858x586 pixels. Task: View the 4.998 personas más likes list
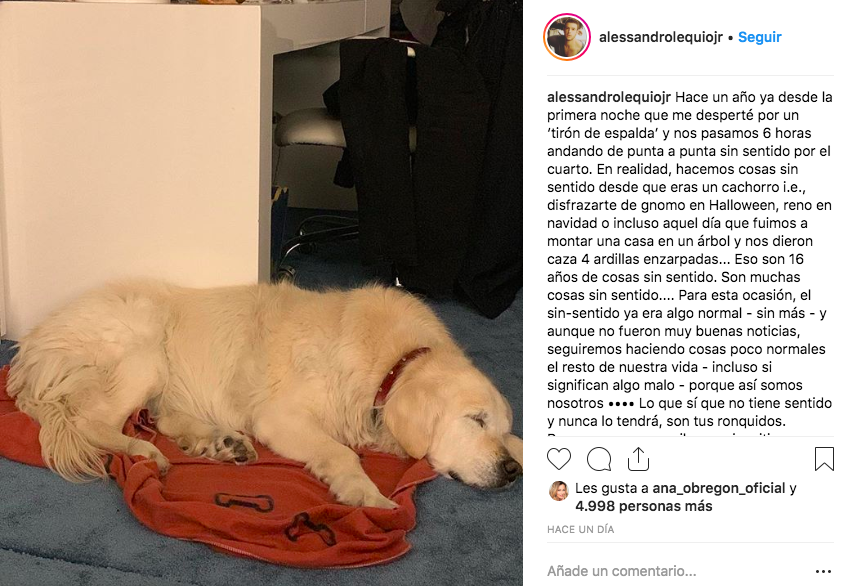pos(644,506)
